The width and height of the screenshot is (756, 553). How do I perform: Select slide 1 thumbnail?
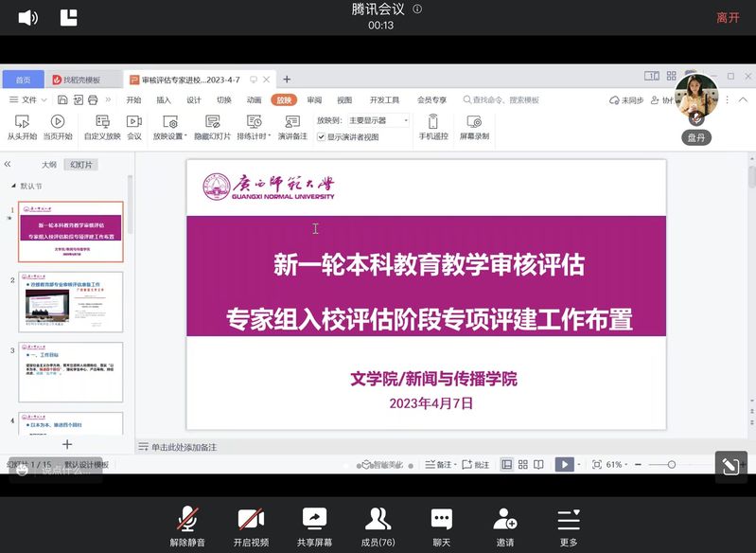(x=71, y=232)
